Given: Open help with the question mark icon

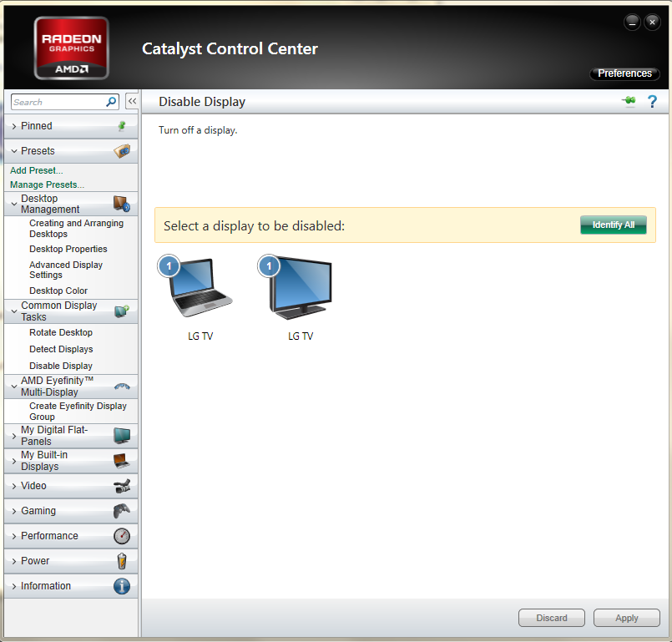Looking at the screenshot, I should pos(652,102).
